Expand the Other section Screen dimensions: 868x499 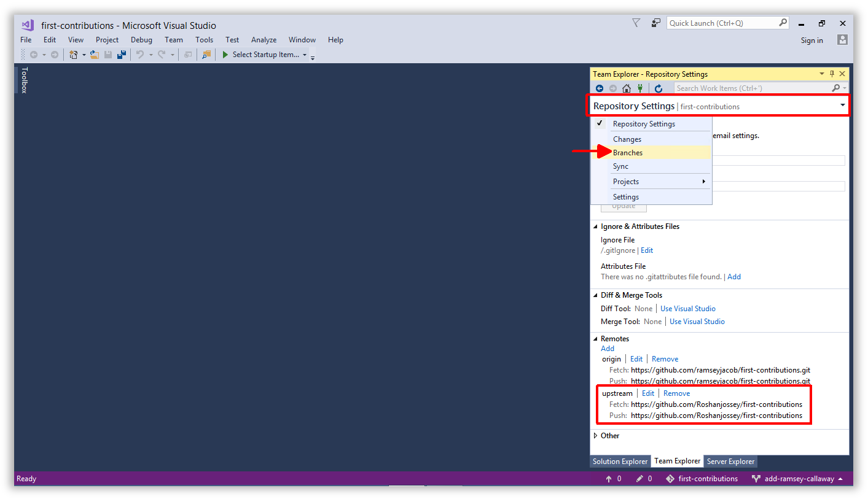click(x=595, y=436)
